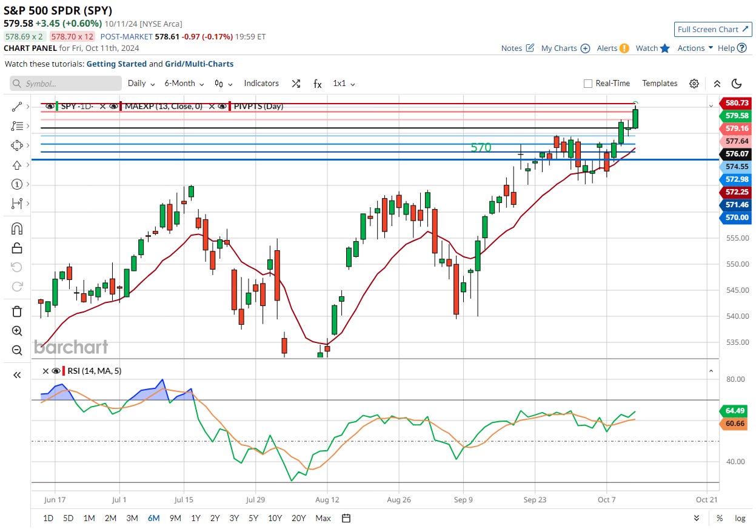Viewport: 756px width, 532px height.
Task: Collapse the toolbar with double up arrows
Action: pyautogui.click(x=717, y=84)
